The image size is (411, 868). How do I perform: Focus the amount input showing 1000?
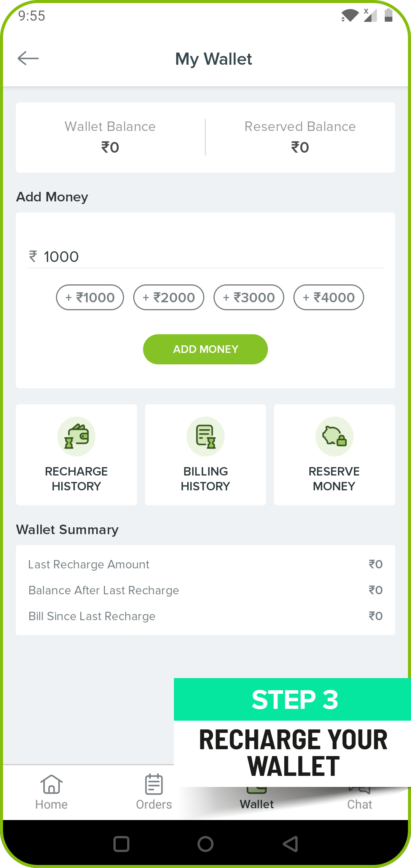[205, 257]
